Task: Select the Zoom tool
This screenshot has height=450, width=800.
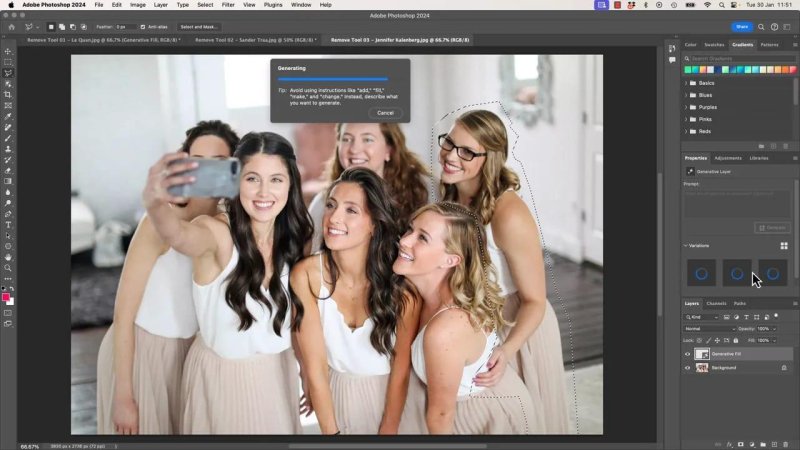Action: (8, 268)
